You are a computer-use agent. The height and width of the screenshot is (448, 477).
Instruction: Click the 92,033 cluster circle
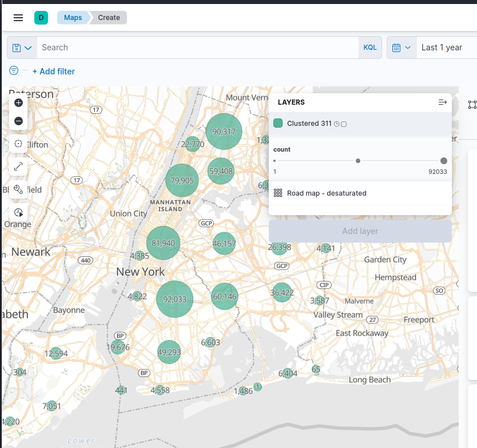174,299
